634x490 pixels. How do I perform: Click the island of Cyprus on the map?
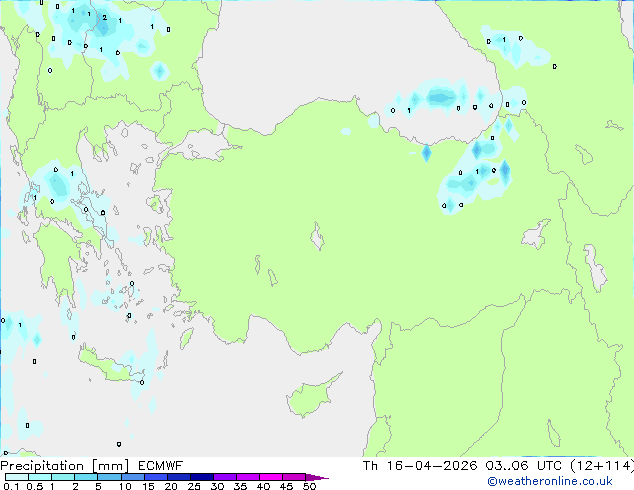(x=309, y=396)
